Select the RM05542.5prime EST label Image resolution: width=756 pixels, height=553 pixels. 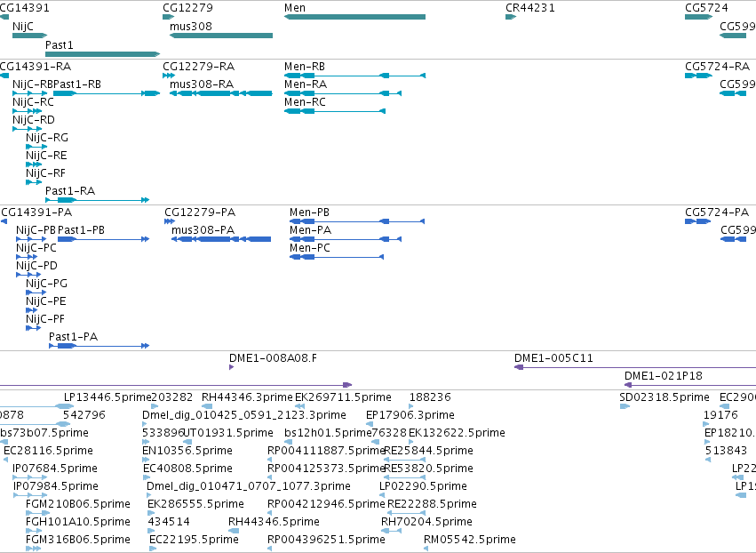coord(470,540)
